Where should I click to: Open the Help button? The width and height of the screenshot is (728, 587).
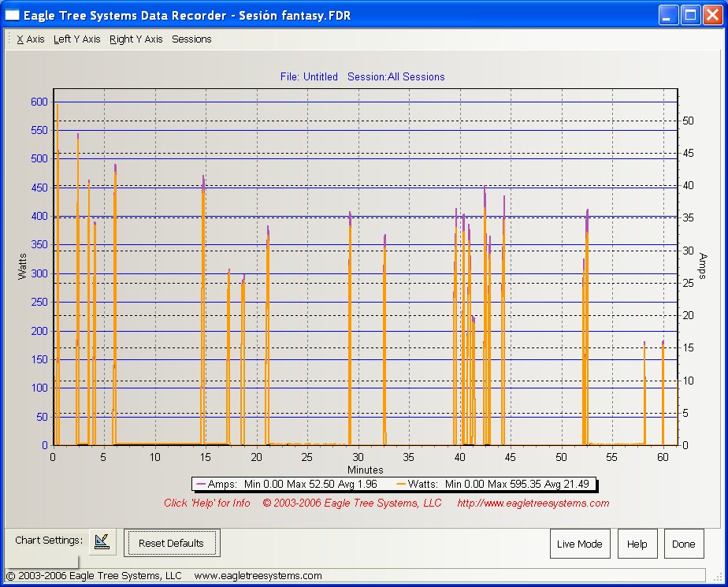[637, 544]
